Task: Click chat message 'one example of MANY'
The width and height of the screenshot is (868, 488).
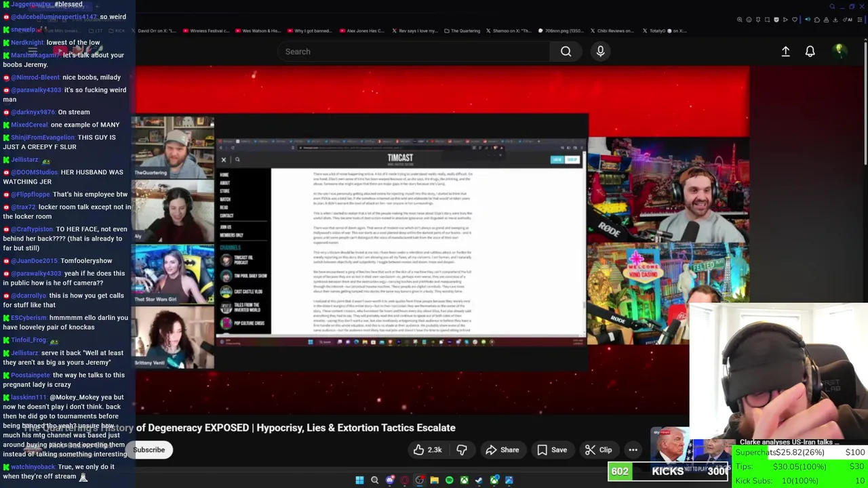Action: 85,125
